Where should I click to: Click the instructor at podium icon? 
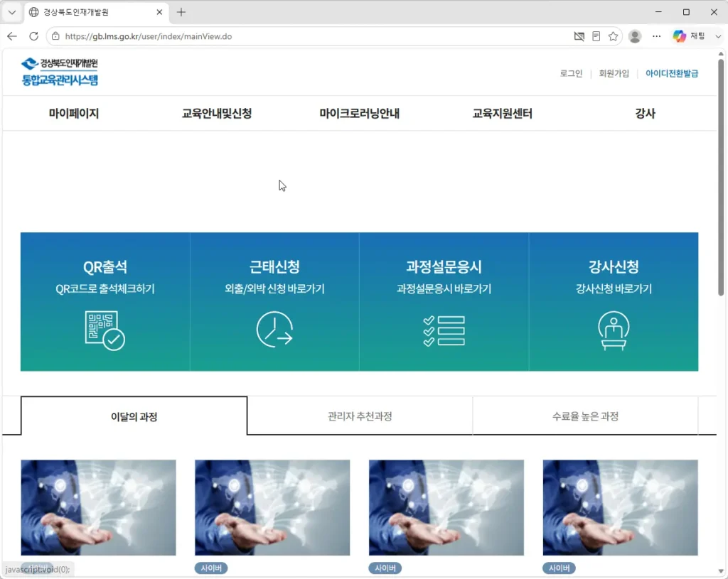tap(614, 330)
